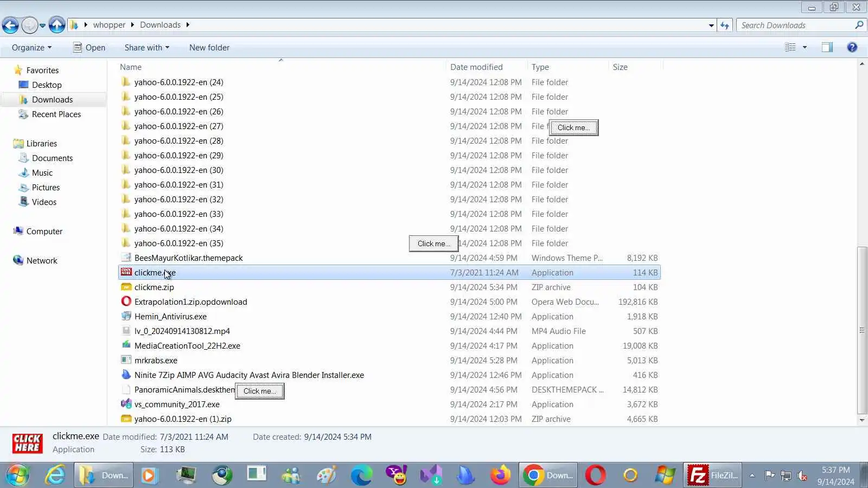This screenshot has height=488, width=868.
Task: Select Desktop under Favorites
Action: [47, 85]
